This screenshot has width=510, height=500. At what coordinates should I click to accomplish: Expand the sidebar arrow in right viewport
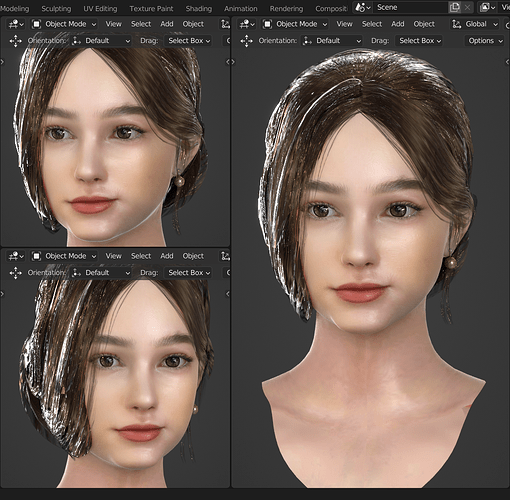[x=508, y=62]
